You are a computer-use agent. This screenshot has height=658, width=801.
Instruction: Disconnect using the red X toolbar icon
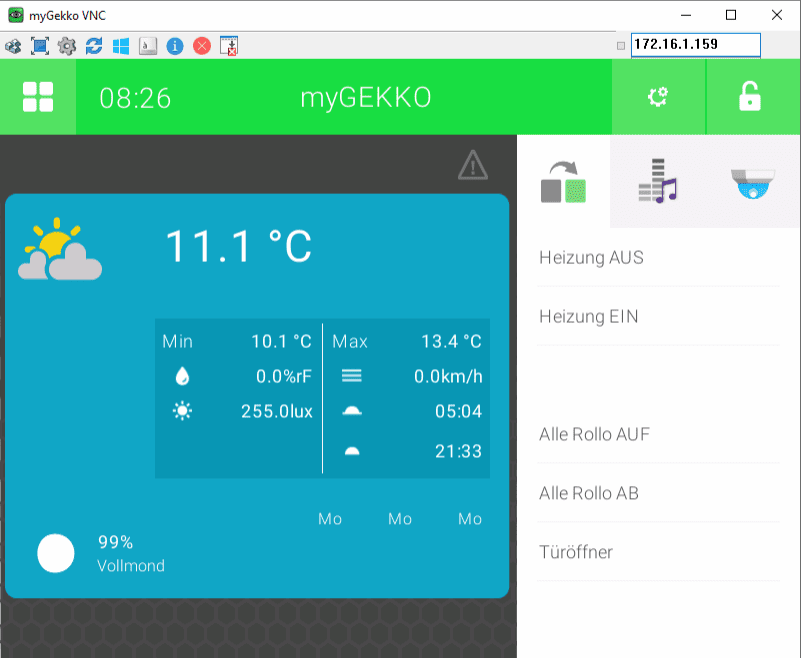[202, 46]
